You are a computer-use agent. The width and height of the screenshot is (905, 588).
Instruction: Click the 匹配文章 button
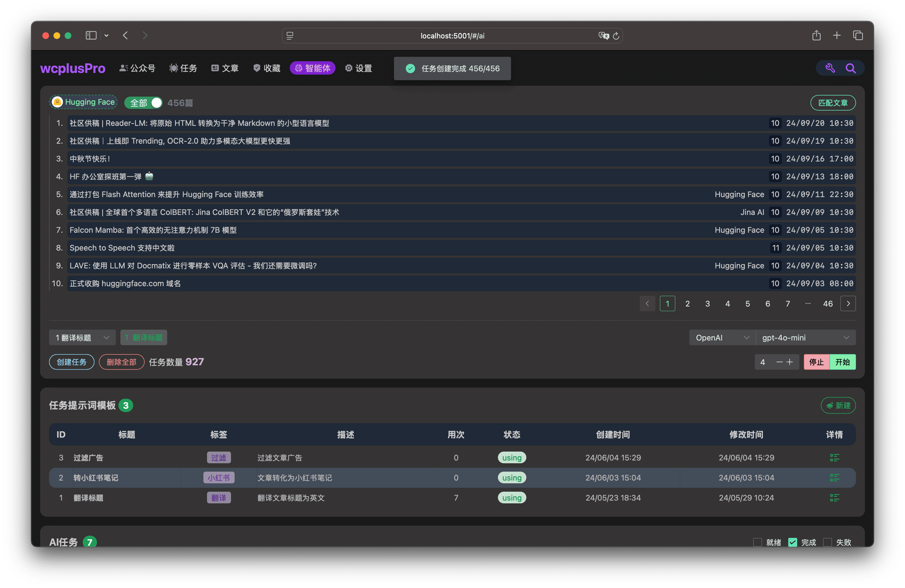tap(833, 102)
